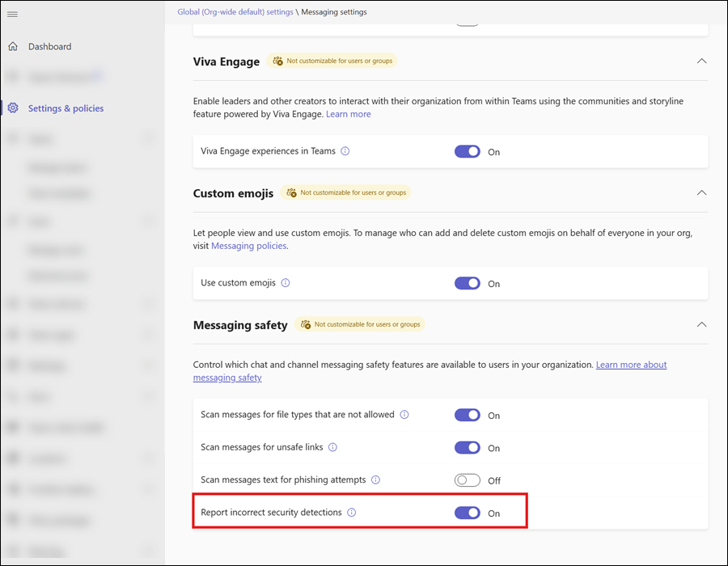The image size is (728, 566).
Task: Click info icon beside Viva Engage experiences
Action: [x=345, y=151]
